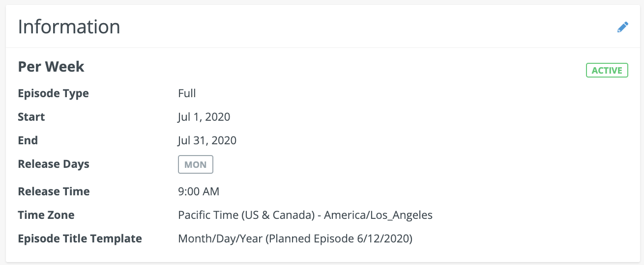Click the green ACTIVE status badge
This screenshot has width=644, height=265.
pyautogui.click(x=607, y=71)
